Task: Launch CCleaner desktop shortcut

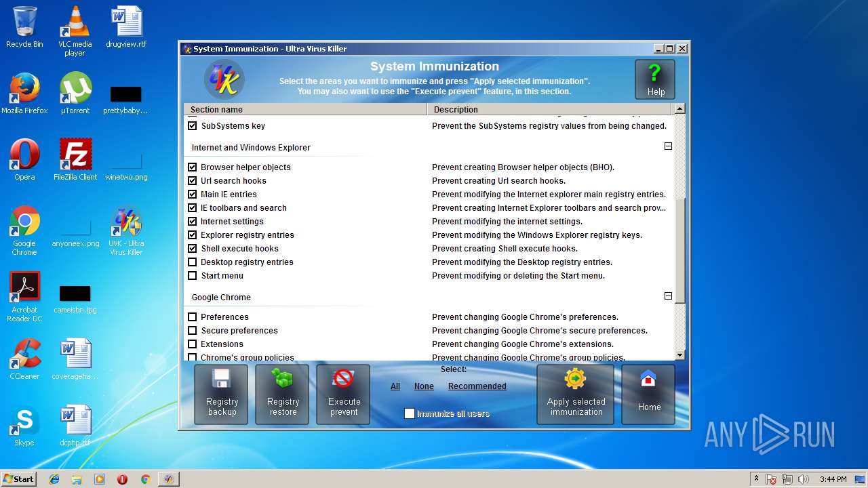Action: pyautogui.click(x=24, y=359)
